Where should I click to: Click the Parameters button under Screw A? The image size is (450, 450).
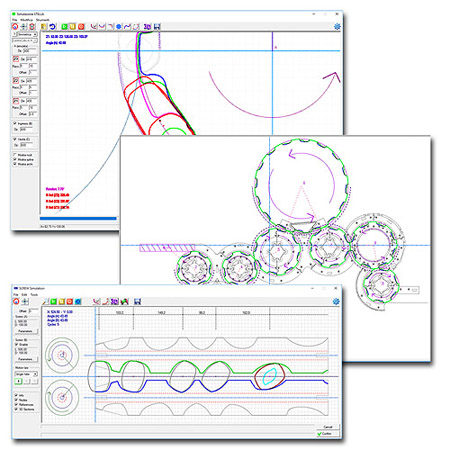click(26, 331)
